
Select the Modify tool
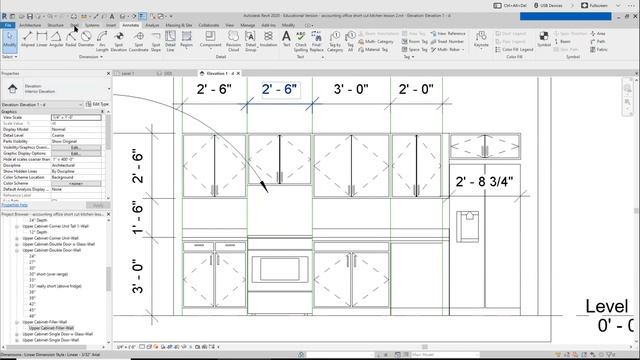(9, 41)
